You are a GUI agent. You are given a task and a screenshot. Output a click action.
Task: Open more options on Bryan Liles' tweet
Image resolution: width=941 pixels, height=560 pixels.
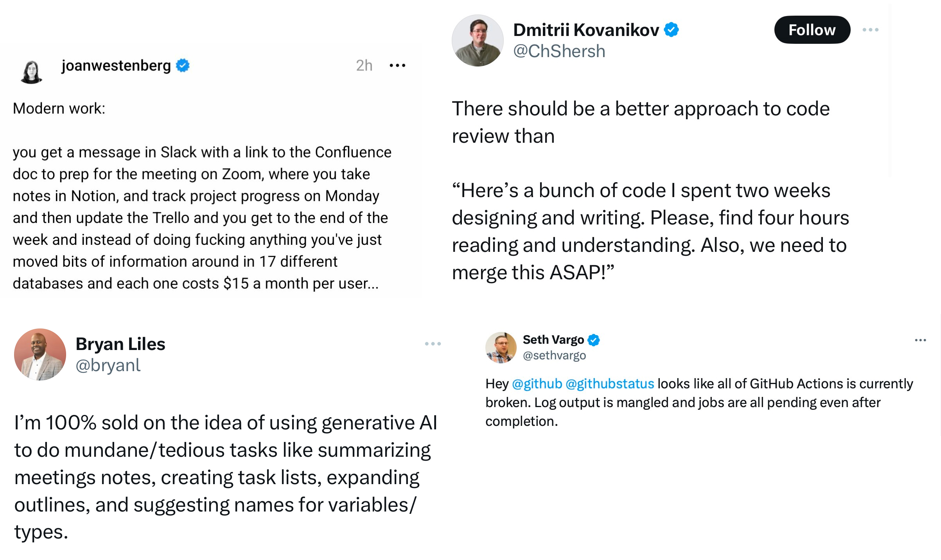[x=433, y=344]
